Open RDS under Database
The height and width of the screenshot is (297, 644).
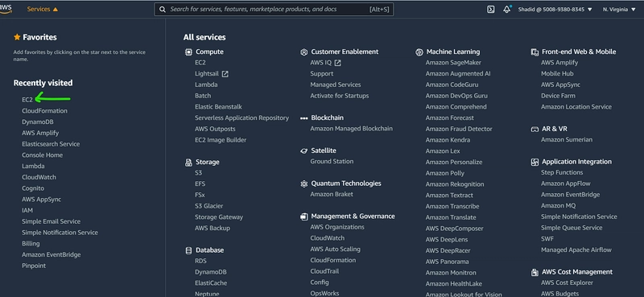point(200,262)
